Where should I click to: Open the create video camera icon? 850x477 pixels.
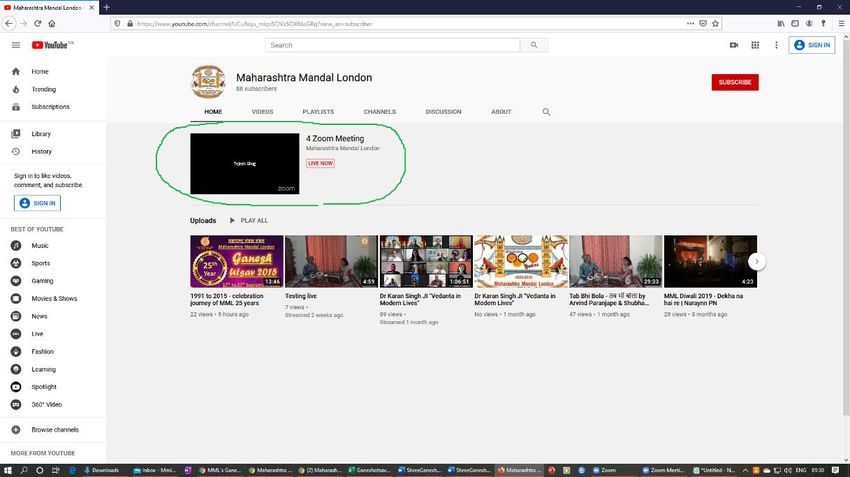(734, 45)
